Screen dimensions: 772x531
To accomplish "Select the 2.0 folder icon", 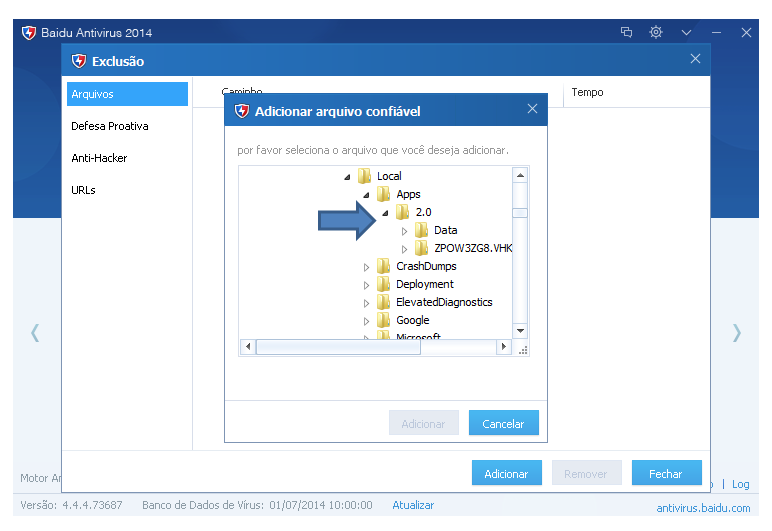I will (403, 212).
